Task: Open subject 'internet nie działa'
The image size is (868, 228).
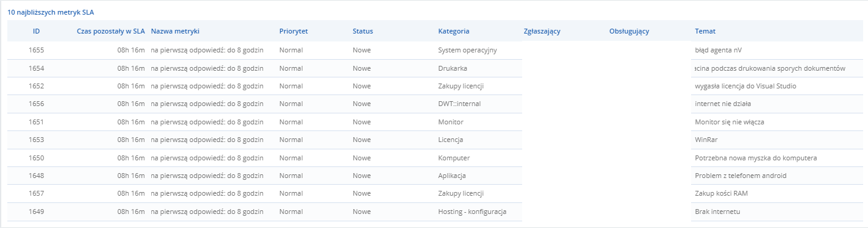Action: [723, 104]
